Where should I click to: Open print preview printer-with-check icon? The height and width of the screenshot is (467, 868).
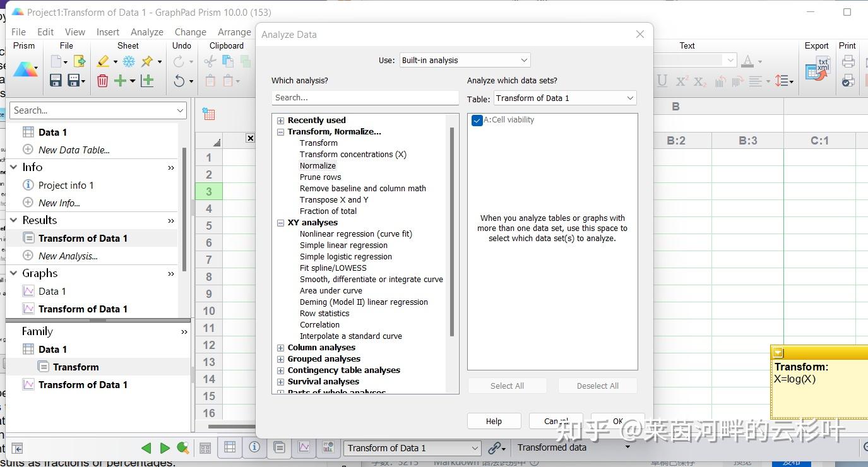tap(848, 81)
